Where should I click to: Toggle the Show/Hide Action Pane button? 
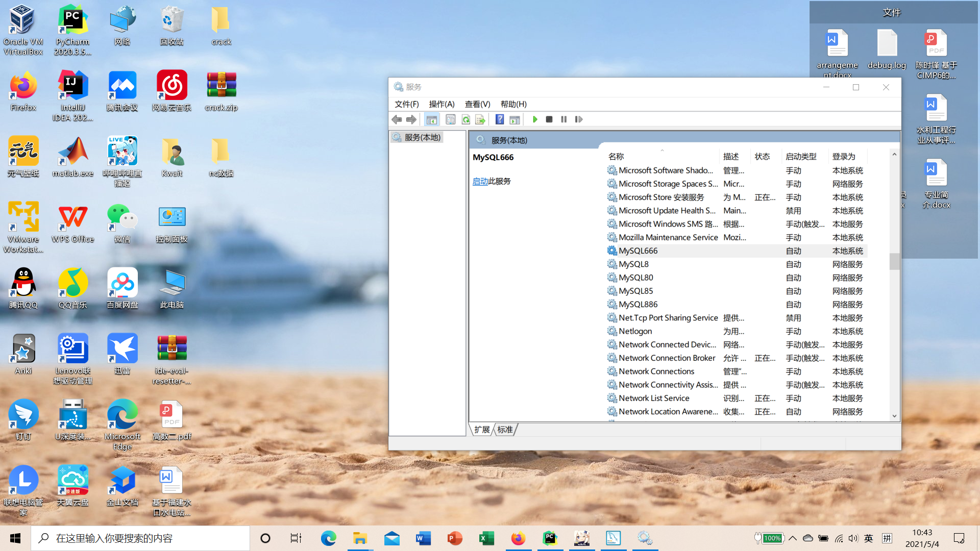[x=514, y=119]
